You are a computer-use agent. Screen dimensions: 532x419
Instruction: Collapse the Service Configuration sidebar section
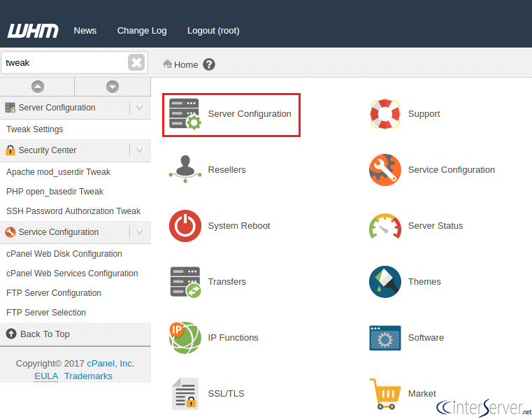[139, 232]
